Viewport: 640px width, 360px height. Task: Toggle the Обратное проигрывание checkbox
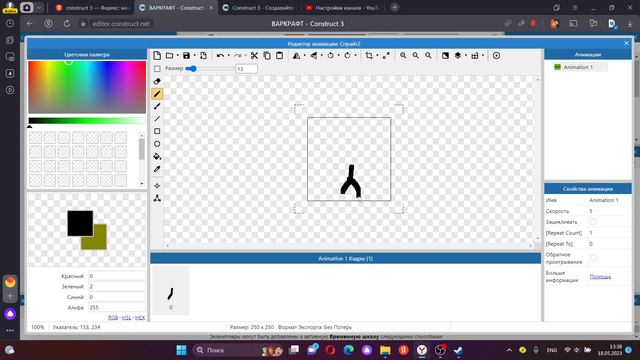pos(593,258)
